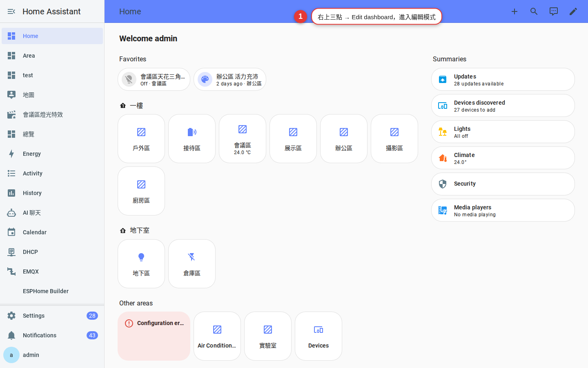Toggle 會議區天花三角 favorite light
The width and height of the screenshot is (588, 368).
tap(154, 79)
